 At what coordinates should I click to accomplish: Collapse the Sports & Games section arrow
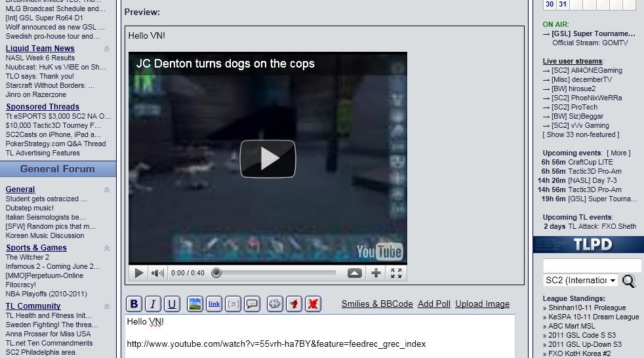point(107,248)
